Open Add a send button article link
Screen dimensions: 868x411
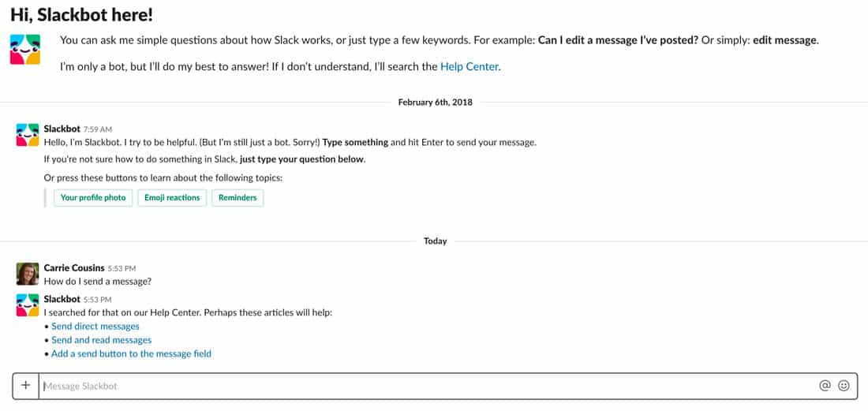coord(131,354)
